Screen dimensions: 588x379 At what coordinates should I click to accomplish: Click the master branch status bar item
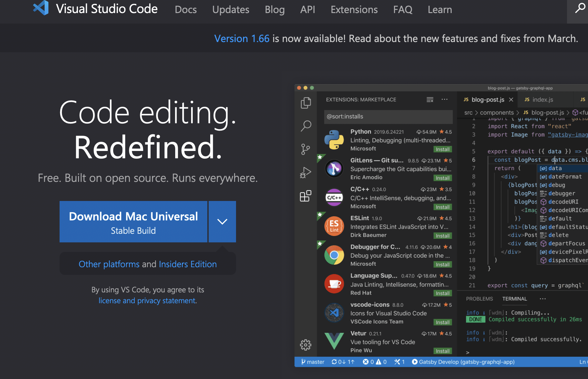(x=313, y=362)
